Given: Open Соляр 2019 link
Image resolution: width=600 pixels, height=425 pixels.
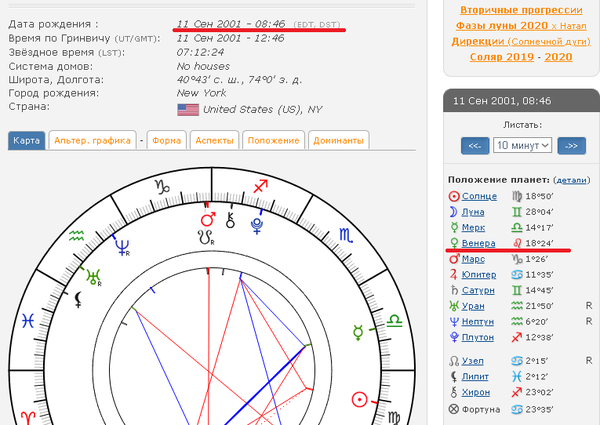Looking at the screenshot, I should [502, 57].
